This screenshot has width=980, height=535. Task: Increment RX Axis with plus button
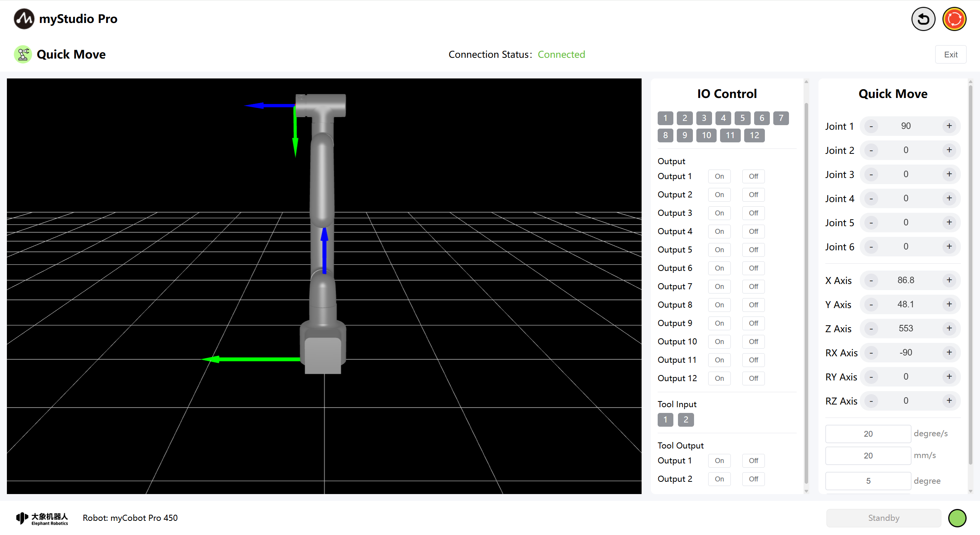[x=949, y=352]
